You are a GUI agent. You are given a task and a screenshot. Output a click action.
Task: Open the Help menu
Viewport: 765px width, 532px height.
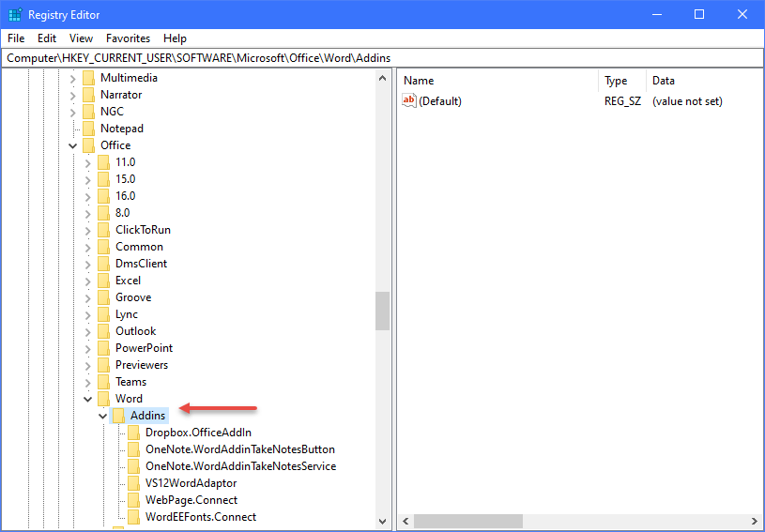(x=175, y=38)
